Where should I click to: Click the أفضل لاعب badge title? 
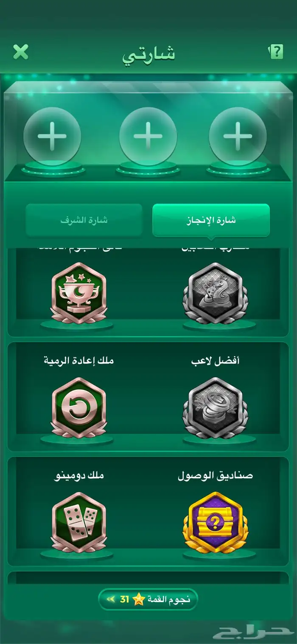pos(215,361)
